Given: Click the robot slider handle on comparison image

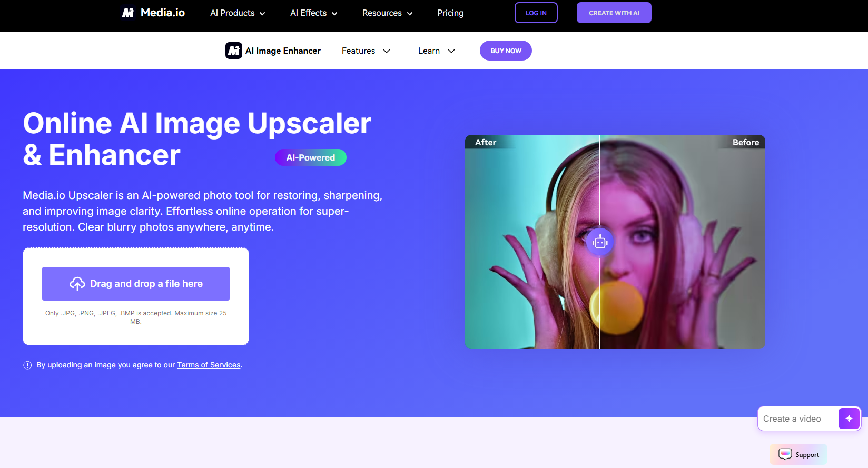Looking at the screenshot, I should tap(600, 242).
